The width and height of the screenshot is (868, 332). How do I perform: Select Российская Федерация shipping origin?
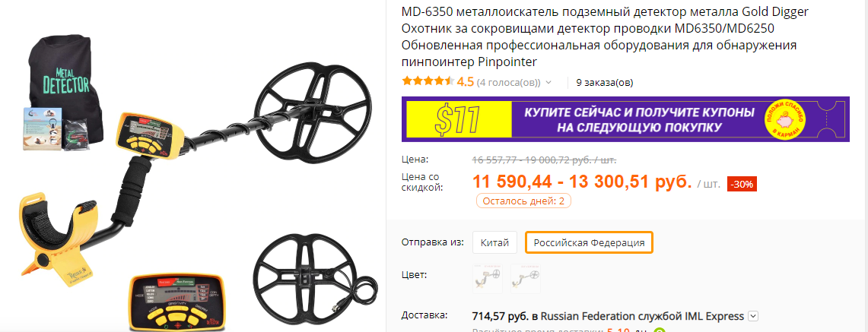589,242
